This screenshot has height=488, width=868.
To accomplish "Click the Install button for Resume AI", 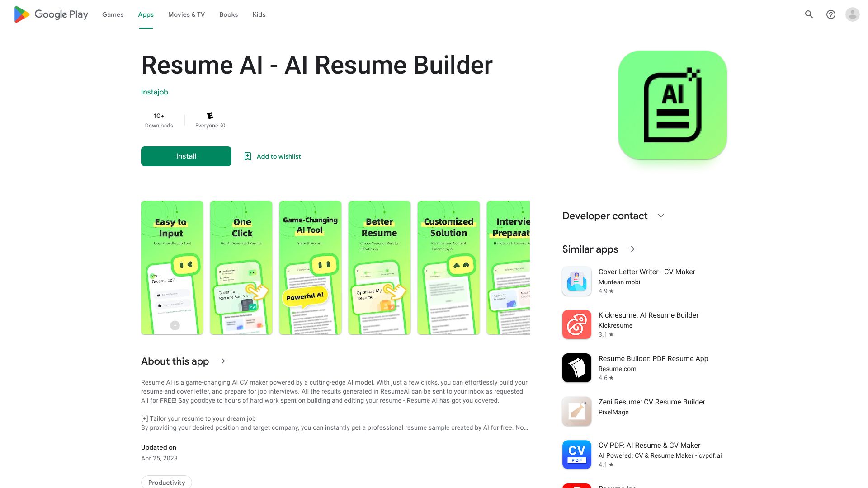I will pyautogui.click(x=186, y=156).
